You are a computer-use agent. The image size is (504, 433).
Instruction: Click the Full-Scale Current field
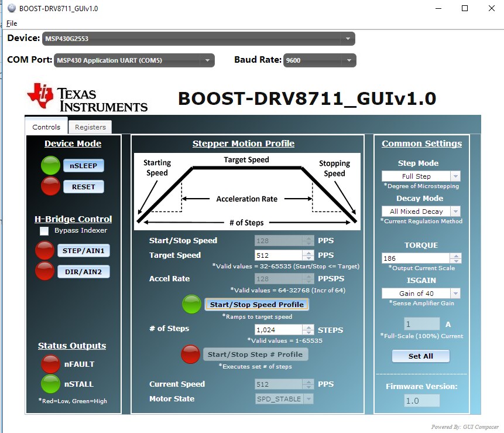pos(421,324)
